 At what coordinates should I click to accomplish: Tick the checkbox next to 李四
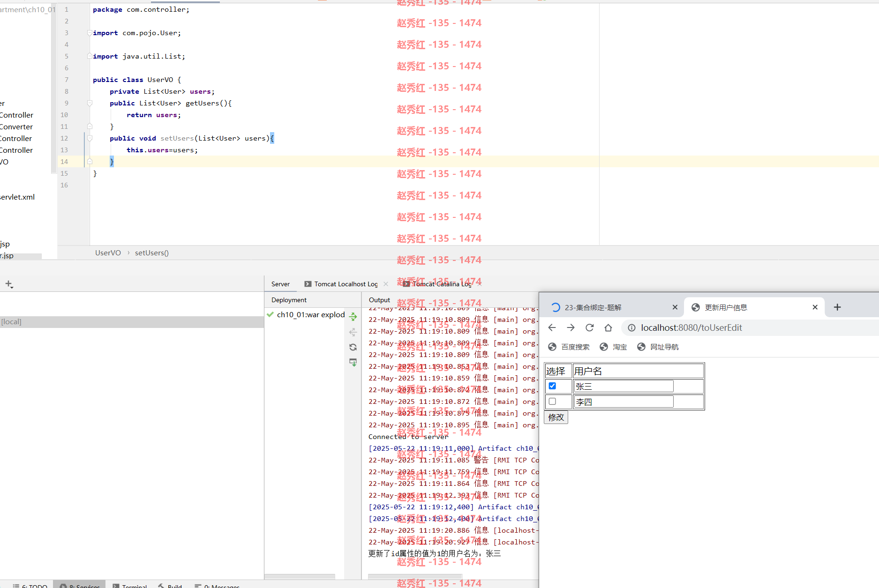[552, 402]
